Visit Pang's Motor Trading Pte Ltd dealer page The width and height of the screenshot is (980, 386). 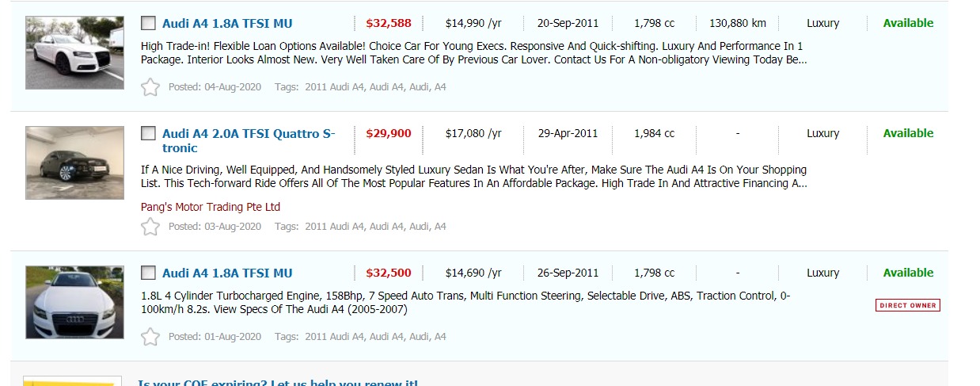click(x=211, y=207)
